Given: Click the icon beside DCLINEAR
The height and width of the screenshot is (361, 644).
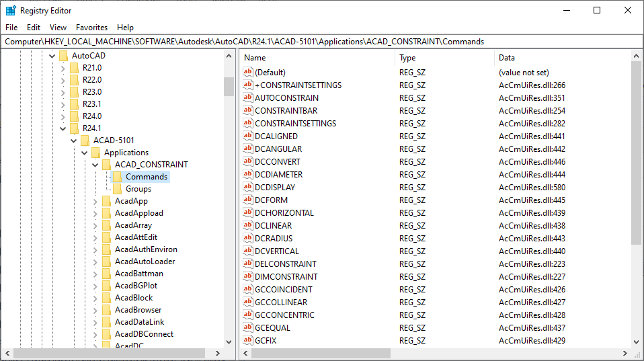Looking at the screenshot, I should [247, 225].
